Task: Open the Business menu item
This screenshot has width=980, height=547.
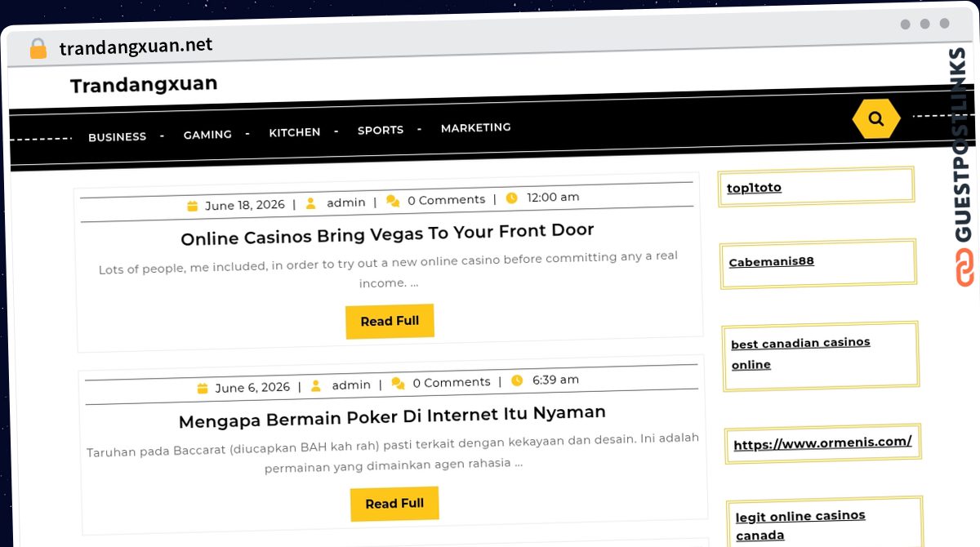Action: coord(118,137)
